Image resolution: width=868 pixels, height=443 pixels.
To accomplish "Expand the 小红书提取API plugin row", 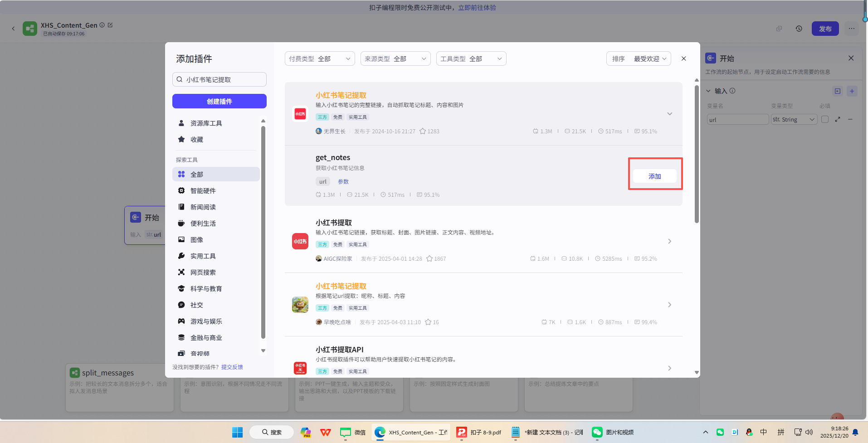I will (x=669, y=368).
